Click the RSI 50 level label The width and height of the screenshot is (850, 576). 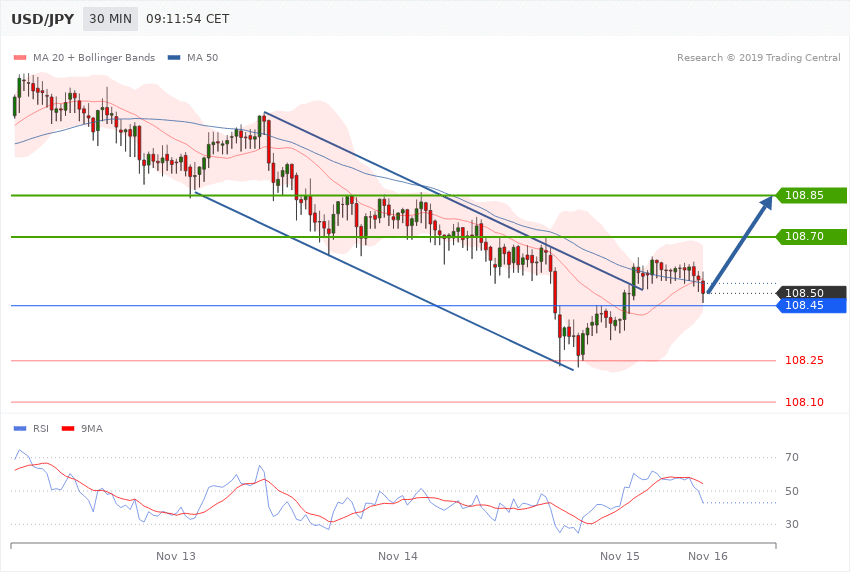(x=792, y=491)
